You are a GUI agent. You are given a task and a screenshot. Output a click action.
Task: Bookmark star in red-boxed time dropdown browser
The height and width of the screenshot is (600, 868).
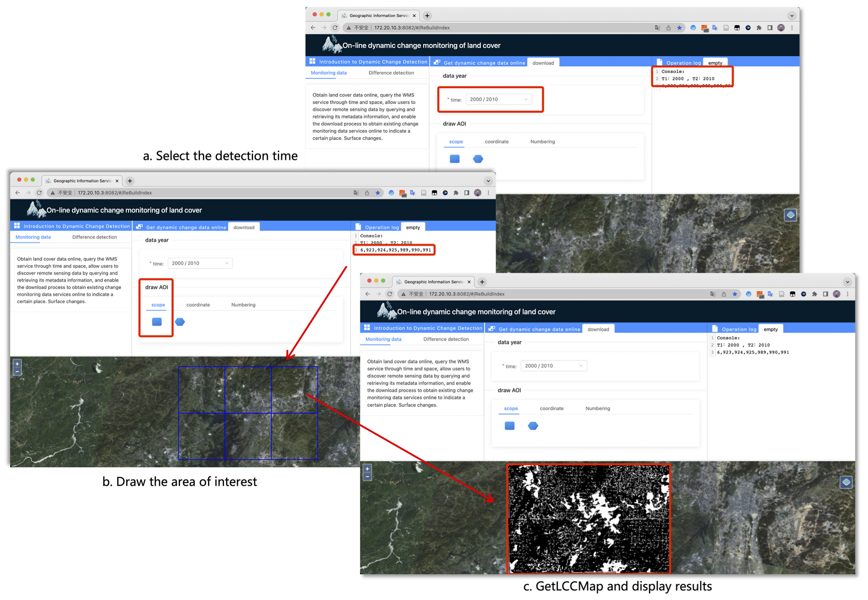(x=679, y=28)
